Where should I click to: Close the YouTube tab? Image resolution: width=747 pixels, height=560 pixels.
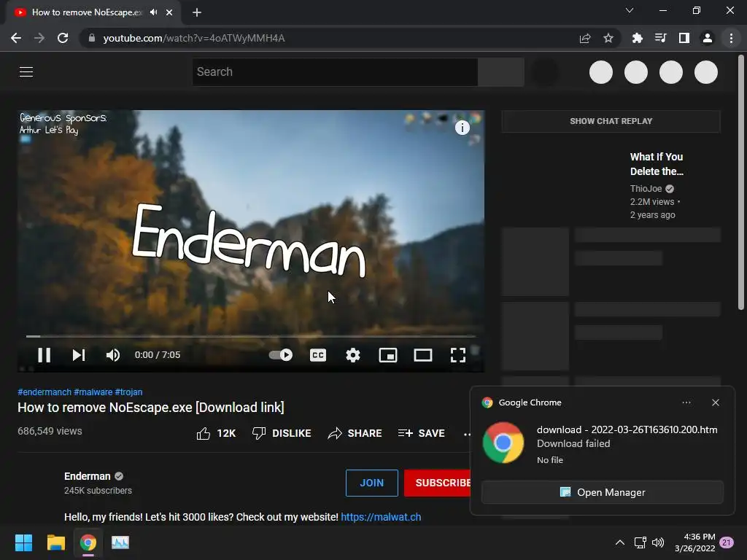point(169,12)
